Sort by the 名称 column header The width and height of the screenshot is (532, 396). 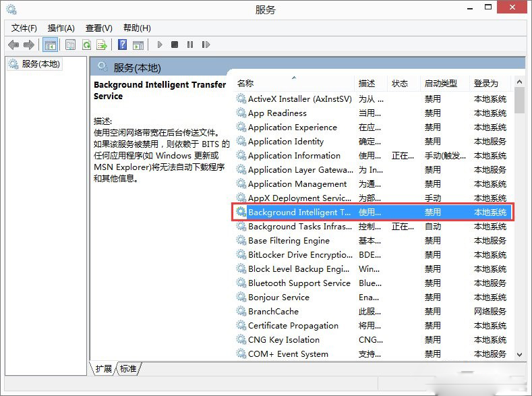[x=295, y=84]
